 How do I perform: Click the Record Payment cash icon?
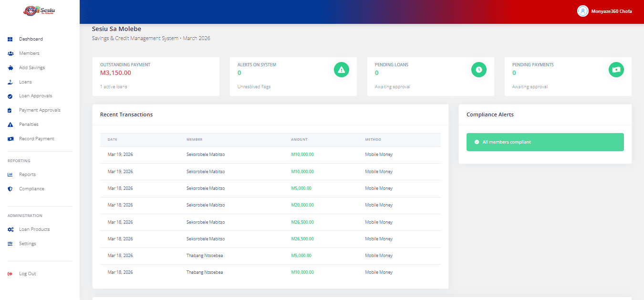click(10, 139)
